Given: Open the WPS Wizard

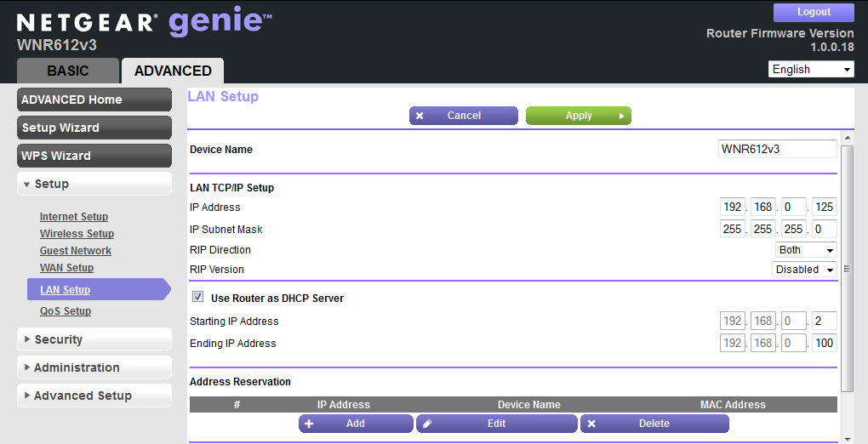Looking at the screenshot, I should (94, 156).
